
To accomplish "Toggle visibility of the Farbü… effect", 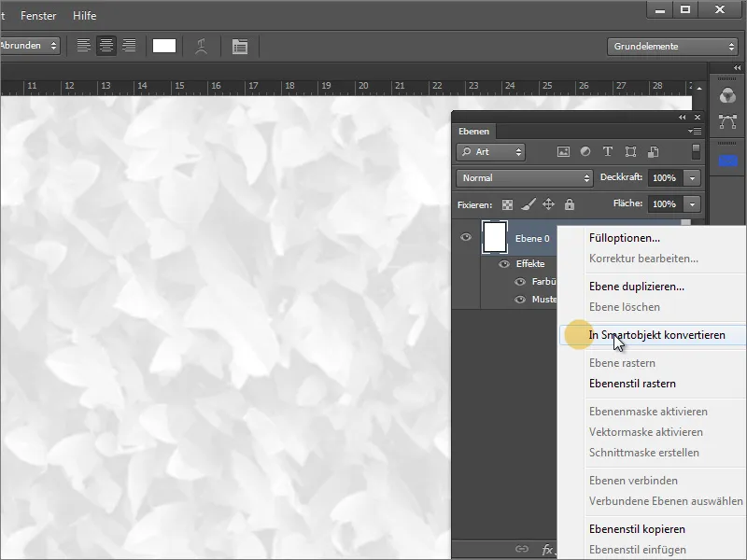I will (520, 282).
